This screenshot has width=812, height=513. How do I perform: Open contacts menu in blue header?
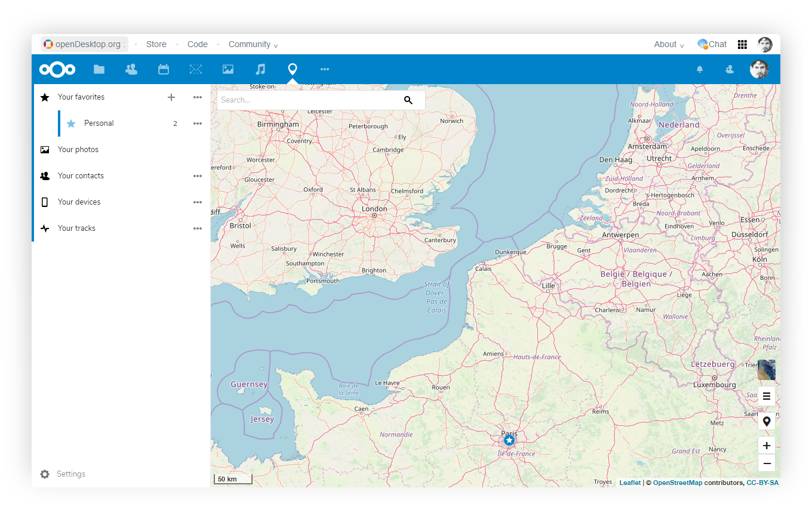click(730, 69)
